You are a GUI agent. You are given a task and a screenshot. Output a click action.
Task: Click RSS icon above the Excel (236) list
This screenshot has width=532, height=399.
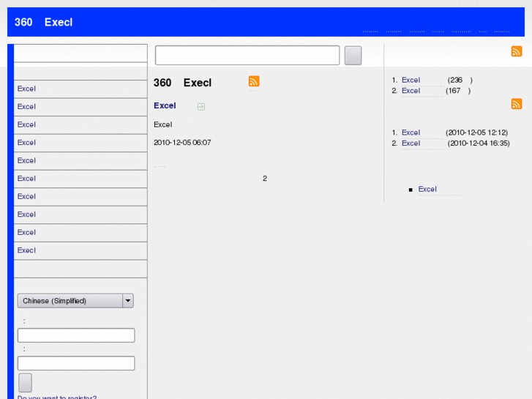coord(517,52)
